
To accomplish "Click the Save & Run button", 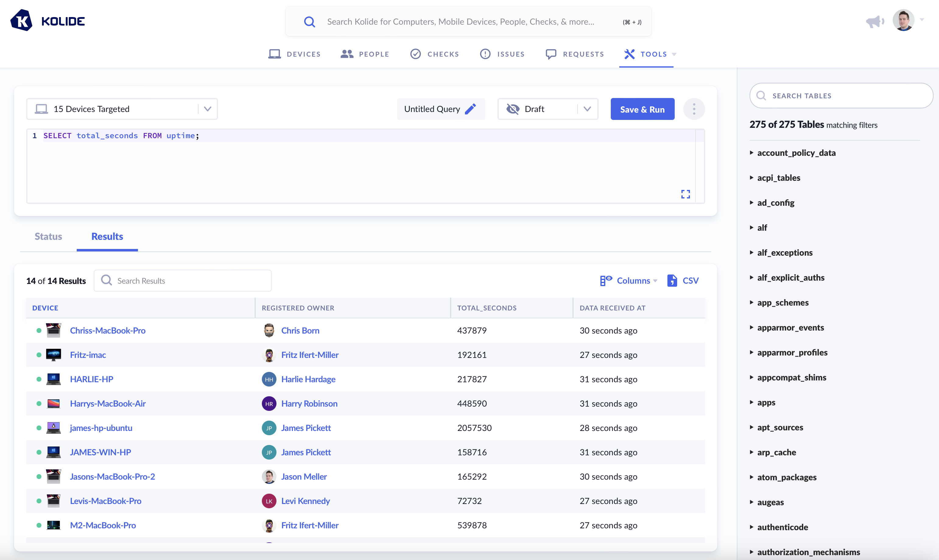I will tap(642, 109).
